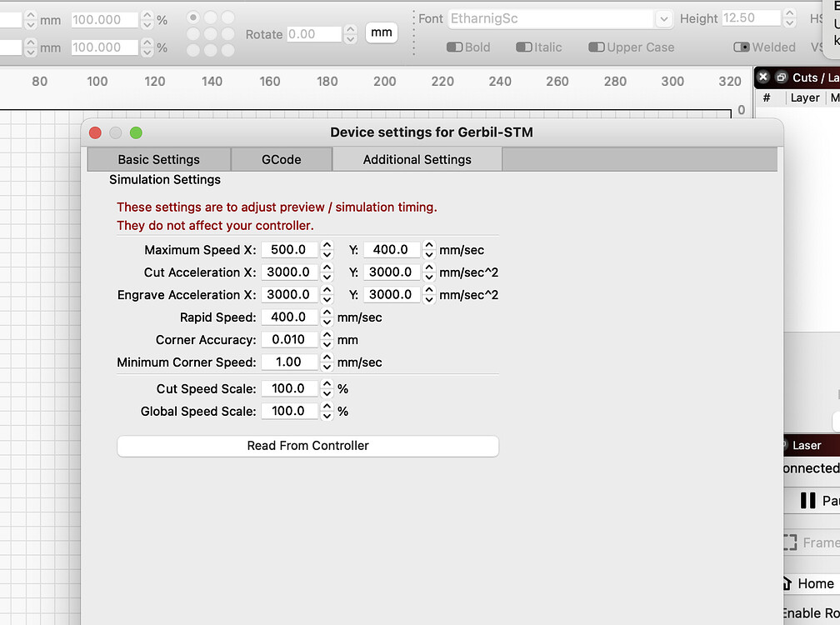This screenshot has height=625, width=840.
Task: Open the EtharnigSc font dropdown
Action: (x=662, y=18)
